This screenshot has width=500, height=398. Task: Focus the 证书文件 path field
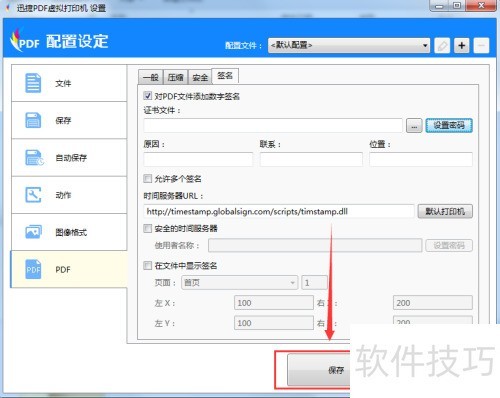point(273,126)
